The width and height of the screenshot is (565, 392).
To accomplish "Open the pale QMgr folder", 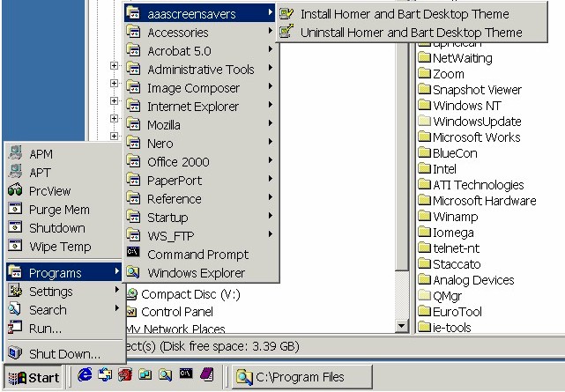I will 440,296.
